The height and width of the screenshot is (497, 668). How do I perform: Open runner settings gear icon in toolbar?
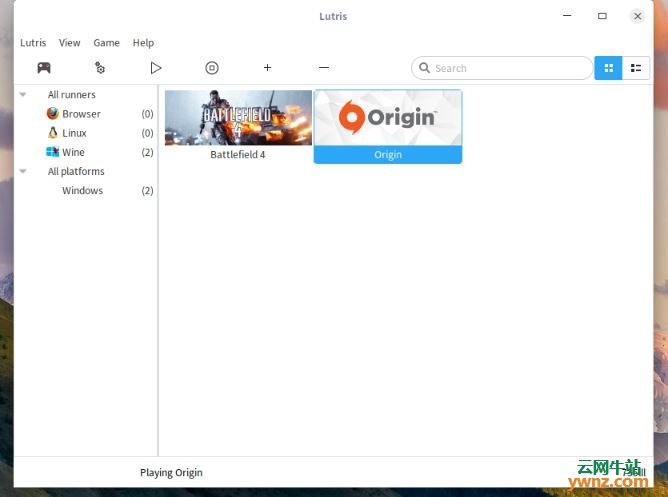[x=100, y=68]
